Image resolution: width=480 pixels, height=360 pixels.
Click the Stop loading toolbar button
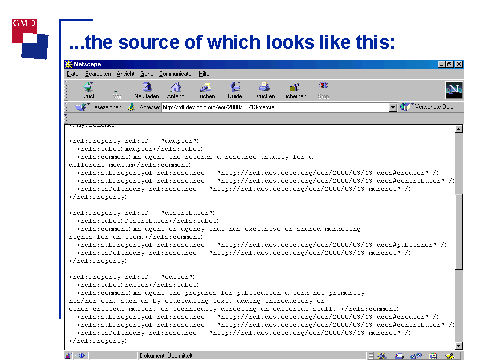click(x=323, y=90)
